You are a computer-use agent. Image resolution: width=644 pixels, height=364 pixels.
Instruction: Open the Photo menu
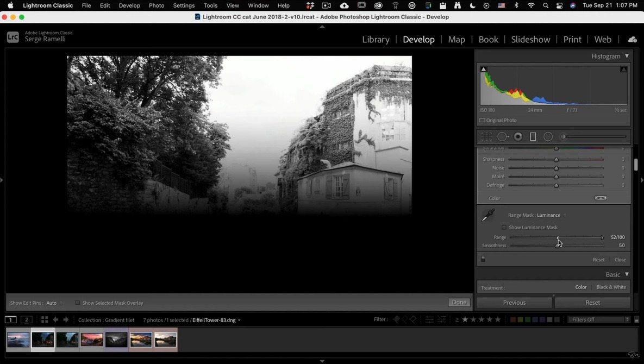point(156,5)
